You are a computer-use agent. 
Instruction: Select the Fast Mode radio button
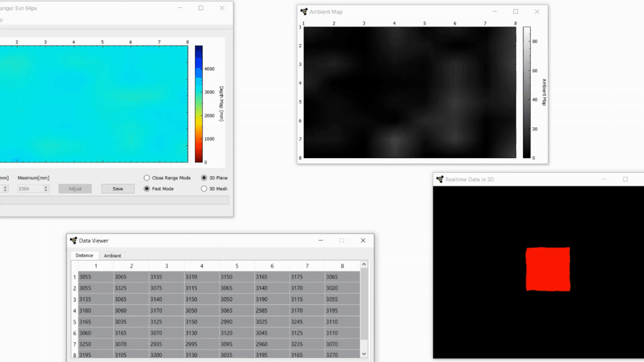(x=147, y=189)
